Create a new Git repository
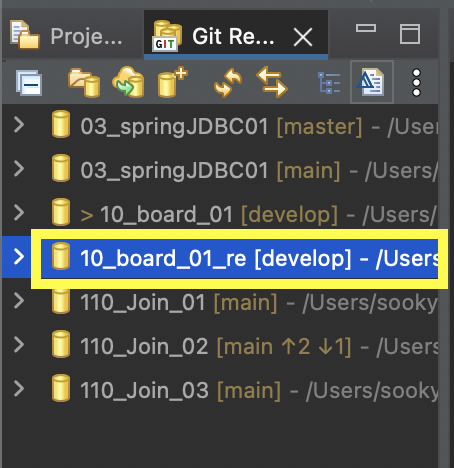Screen dimensions: 454x468 pos(172,82)
